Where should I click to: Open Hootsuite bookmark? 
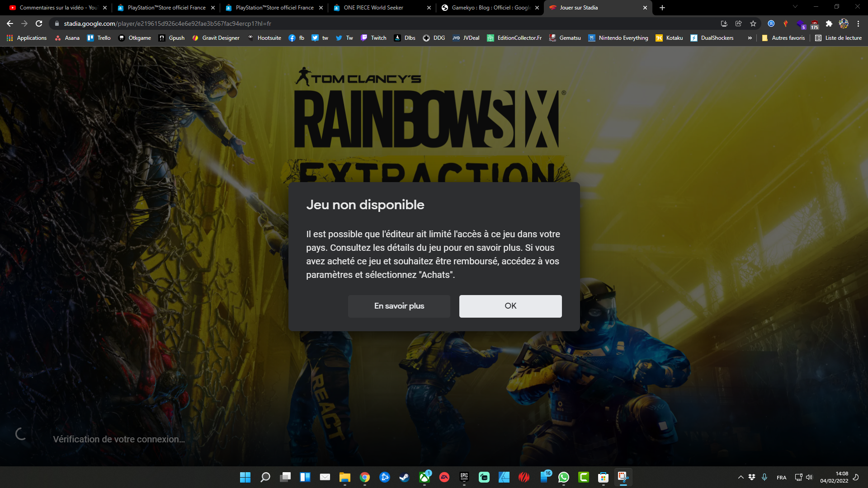pos(264,38)
